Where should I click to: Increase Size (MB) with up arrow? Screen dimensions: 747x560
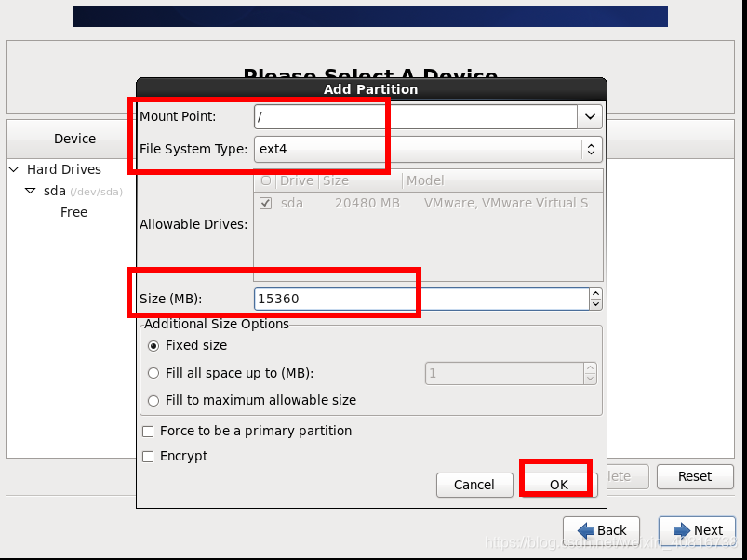tap(595, 293)
